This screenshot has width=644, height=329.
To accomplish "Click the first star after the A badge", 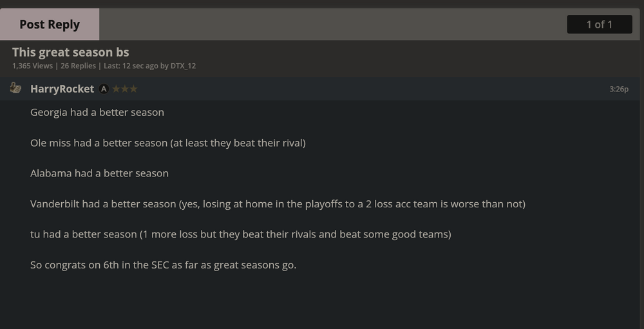I will coord(116,89).
